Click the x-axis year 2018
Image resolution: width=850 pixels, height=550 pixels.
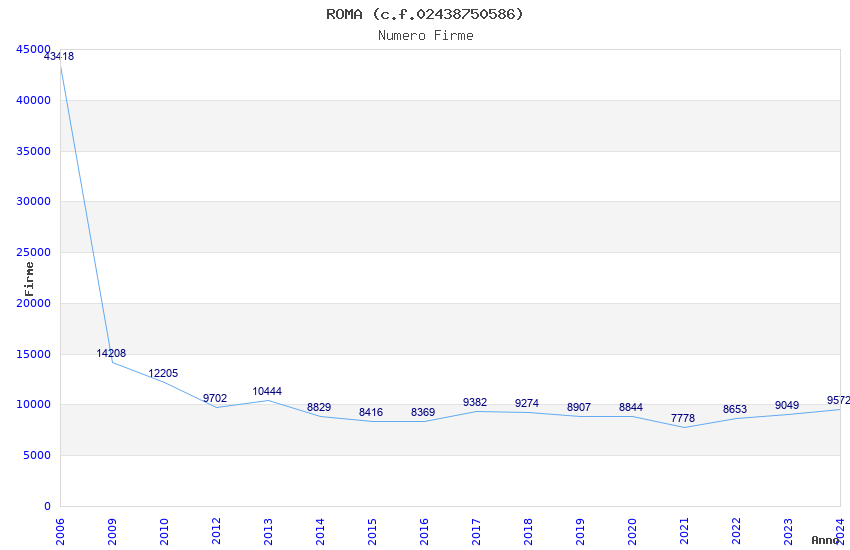pos(529,532)
